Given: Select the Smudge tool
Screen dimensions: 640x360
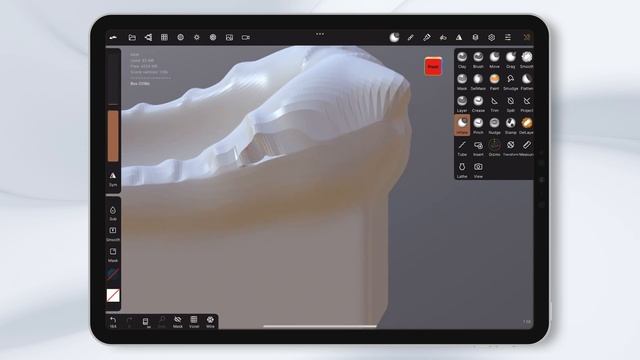Looking at the screenshot, I should 511,82.
